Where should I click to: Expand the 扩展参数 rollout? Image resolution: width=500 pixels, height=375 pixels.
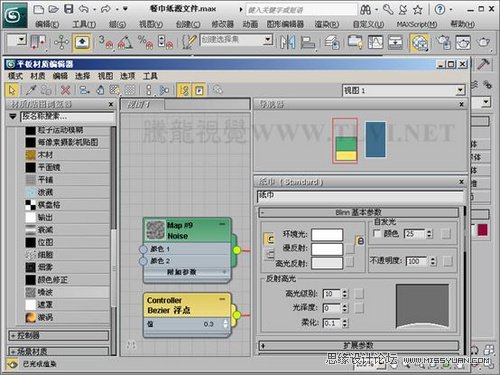click(x=359, y=345)
